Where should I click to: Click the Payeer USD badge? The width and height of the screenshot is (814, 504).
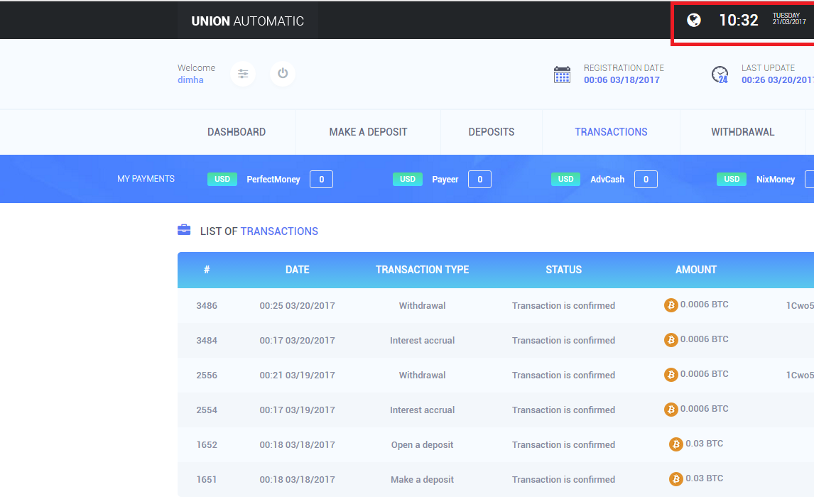408,180
